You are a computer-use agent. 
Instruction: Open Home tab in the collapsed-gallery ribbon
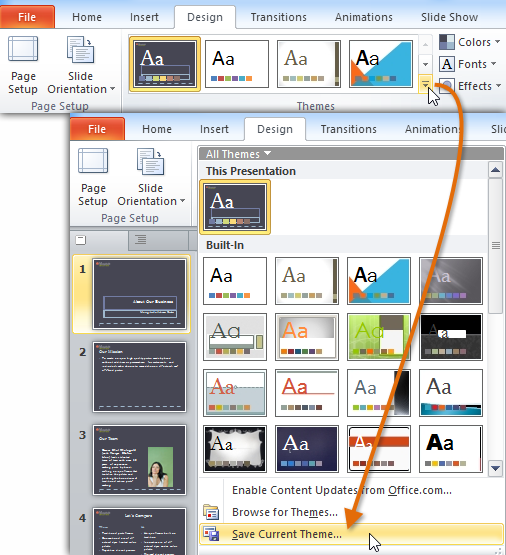[x=87, y=17]
